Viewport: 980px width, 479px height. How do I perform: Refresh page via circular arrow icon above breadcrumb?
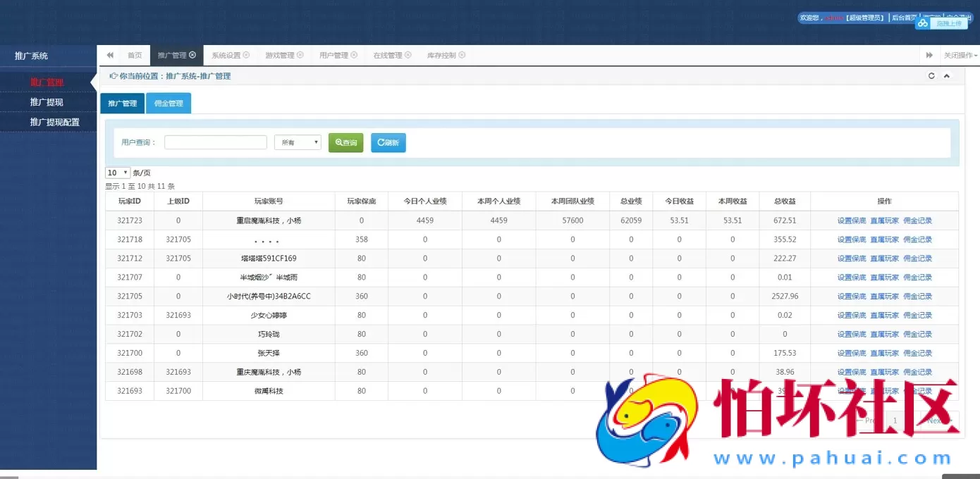click(931, 75)
